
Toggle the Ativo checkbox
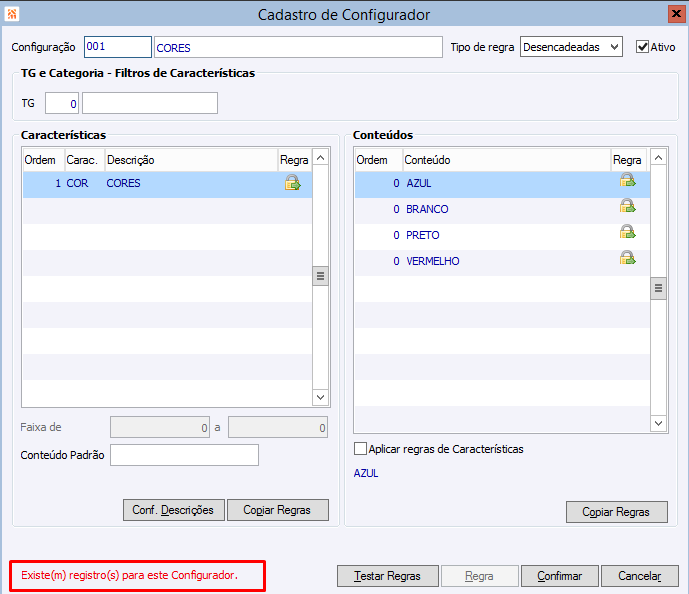(642, 47)
